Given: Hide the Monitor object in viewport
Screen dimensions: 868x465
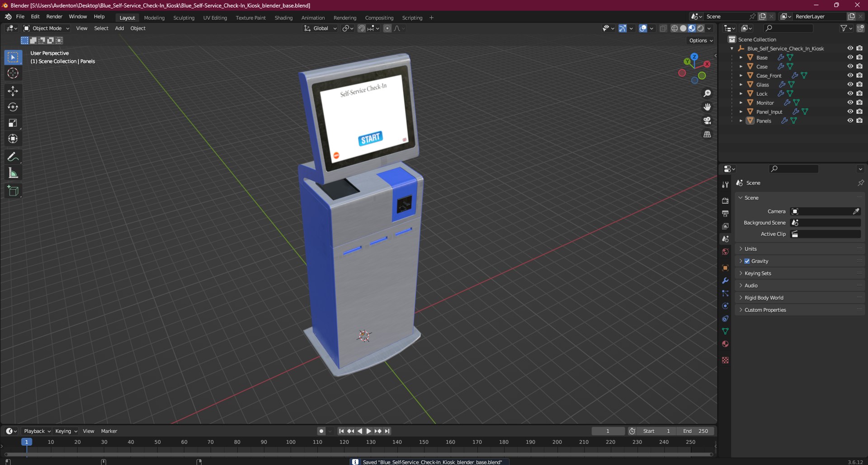Looking at the screenshot, I should (x=850, y=103).
